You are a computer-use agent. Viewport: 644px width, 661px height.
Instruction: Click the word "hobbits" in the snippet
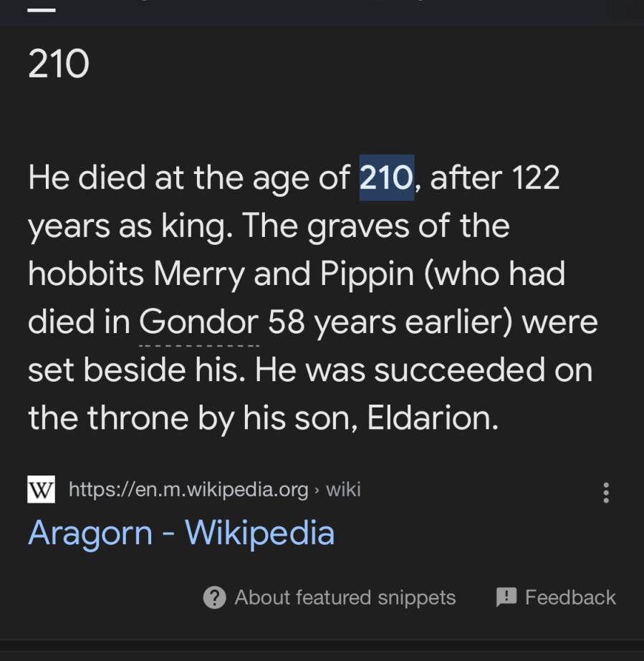(x=86, y=274)
